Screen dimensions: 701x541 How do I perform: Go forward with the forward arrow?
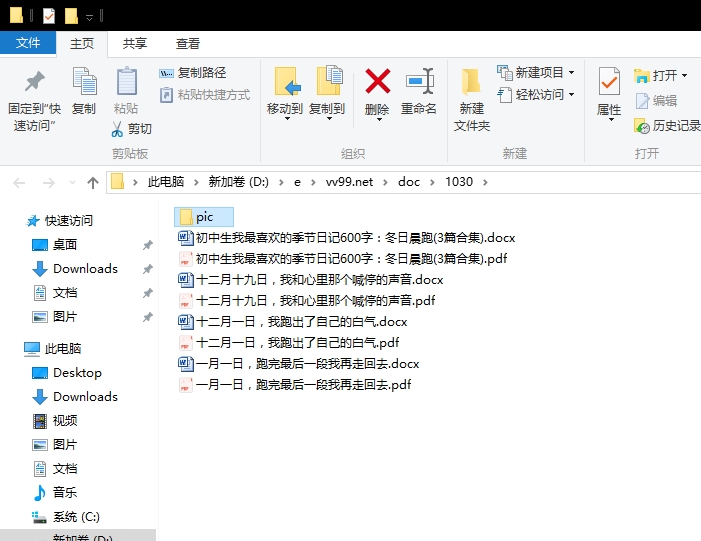(48, 182)
